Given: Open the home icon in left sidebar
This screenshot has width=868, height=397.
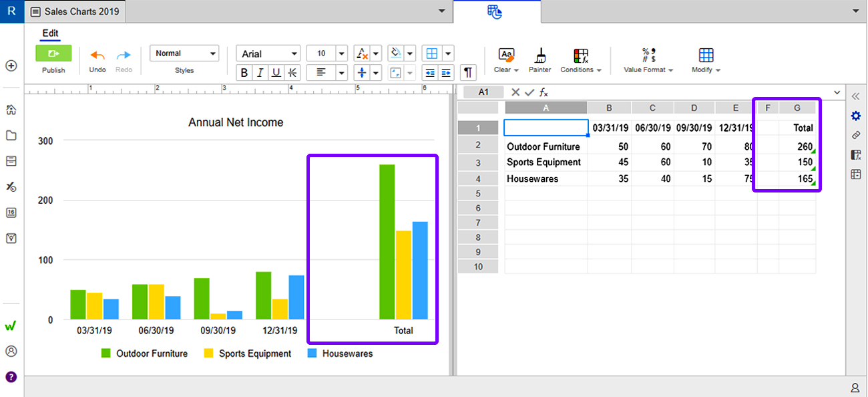Looking at the screenshot, I should coord(11,110).
